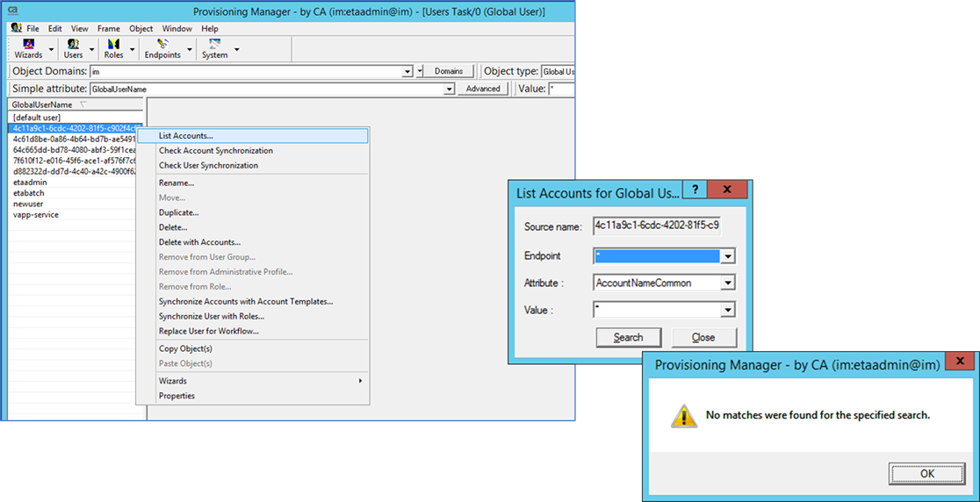Open the Endpoints toolbar icon

(162, 48)
